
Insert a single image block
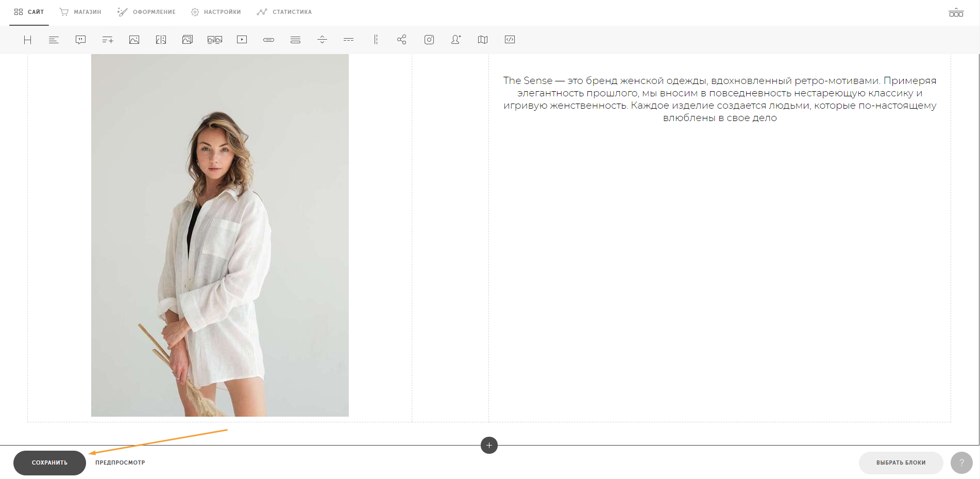pos(134,40)
